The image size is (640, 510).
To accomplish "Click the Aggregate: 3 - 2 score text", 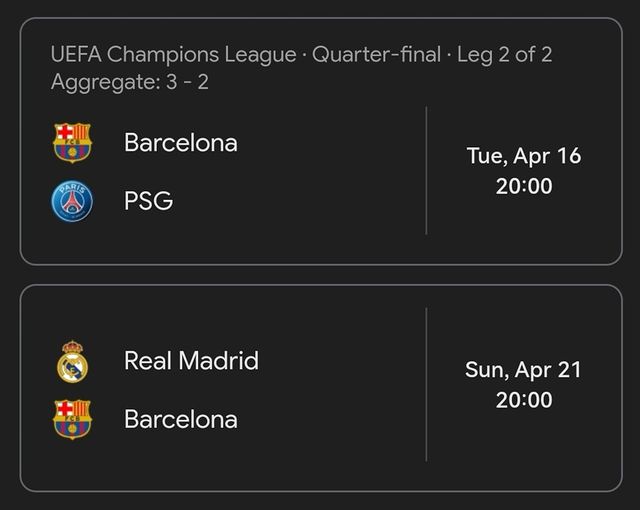I will (130, 82).
